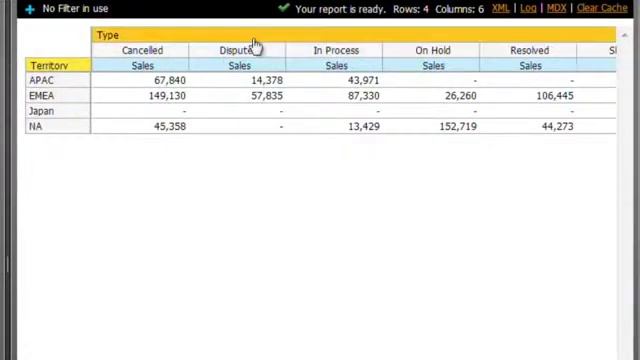Click the Rows: 4 status text
This screenshot has width=640, height=360.
coord(411,9)
